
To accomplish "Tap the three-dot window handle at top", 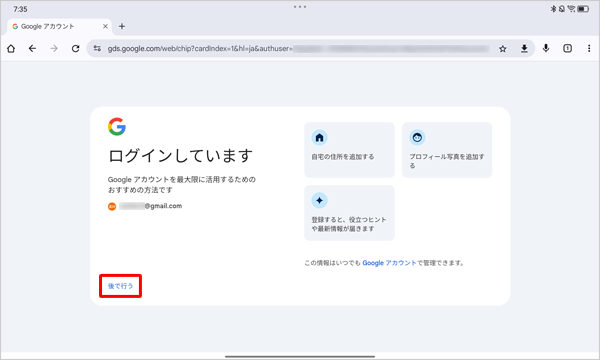I will [300, 7].
